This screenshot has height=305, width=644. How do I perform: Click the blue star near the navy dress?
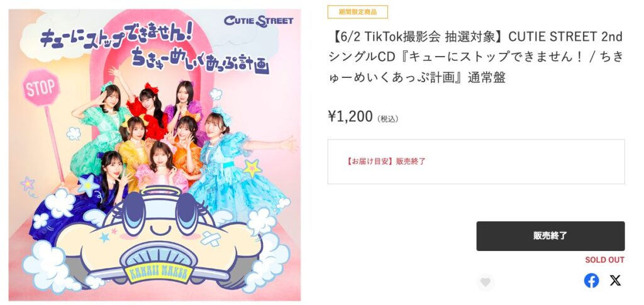tap(88, 185)
